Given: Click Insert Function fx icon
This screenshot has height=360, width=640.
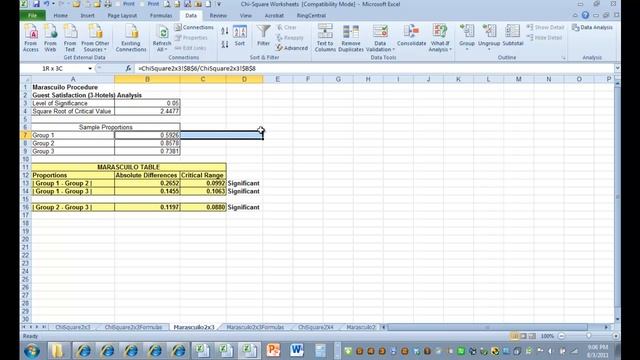Looking at the screenshot, I should click(x=128, y=69).
